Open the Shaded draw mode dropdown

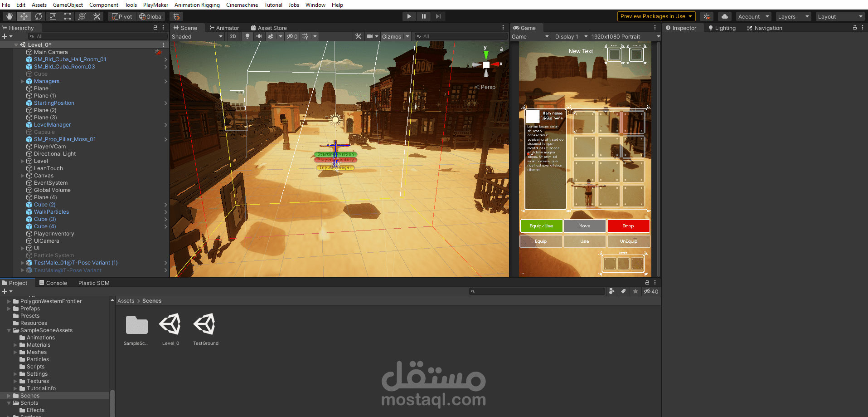tap(197, 36)
